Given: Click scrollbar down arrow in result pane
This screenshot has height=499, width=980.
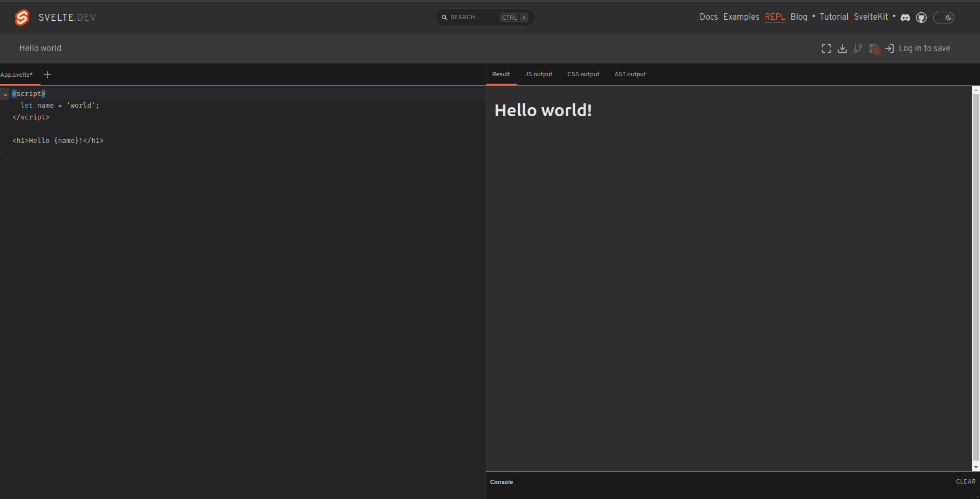Looking at the screenshot, I should click(976, 467).
